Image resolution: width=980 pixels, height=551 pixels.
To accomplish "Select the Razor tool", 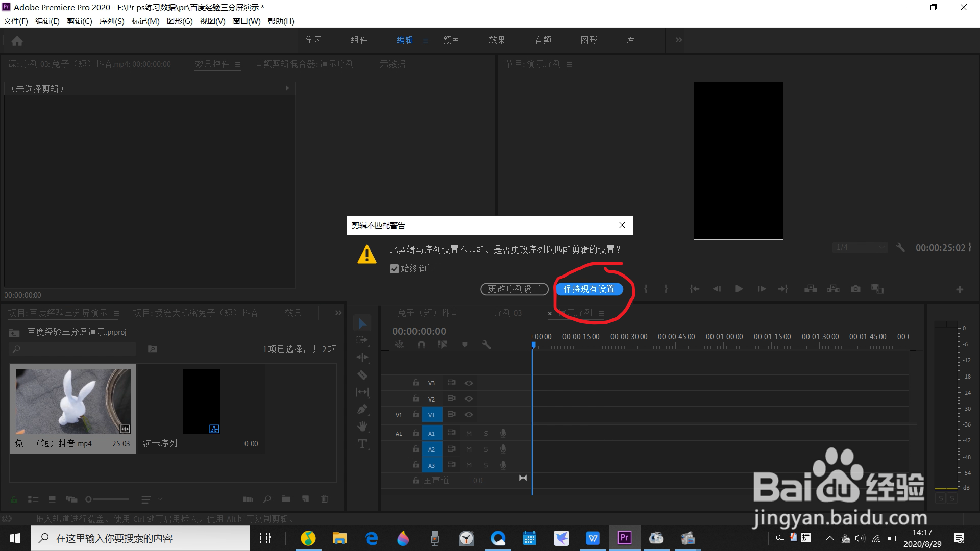I will [x=362, y=375].
